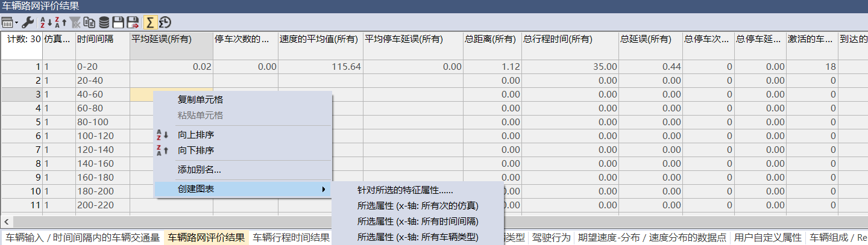Click the 115.64 average speed cell
The width and height of the screenshot is (868, 245).
point(320,67)
